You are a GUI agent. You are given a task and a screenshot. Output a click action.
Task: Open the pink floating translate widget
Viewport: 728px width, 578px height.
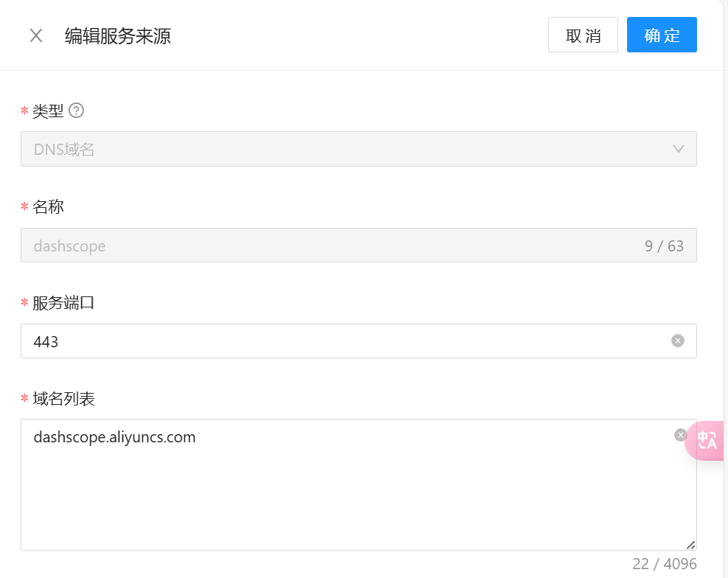(x=707, y=441)
